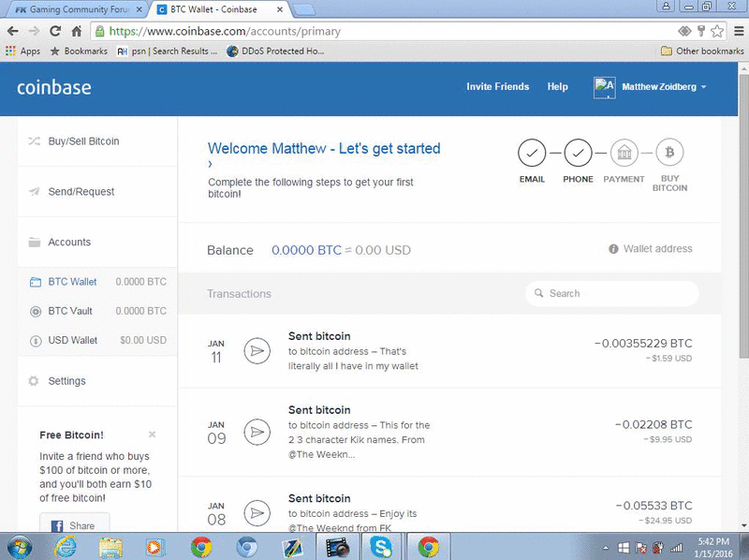The image size is (749, 560).
Task: Reload the Coinbase page
Action: tap(55, 32)
